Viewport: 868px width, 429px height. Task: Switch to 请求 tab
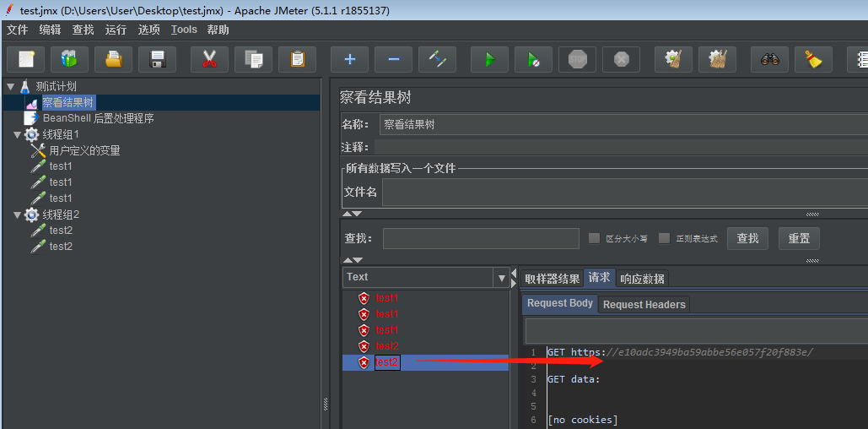[600, 277]
